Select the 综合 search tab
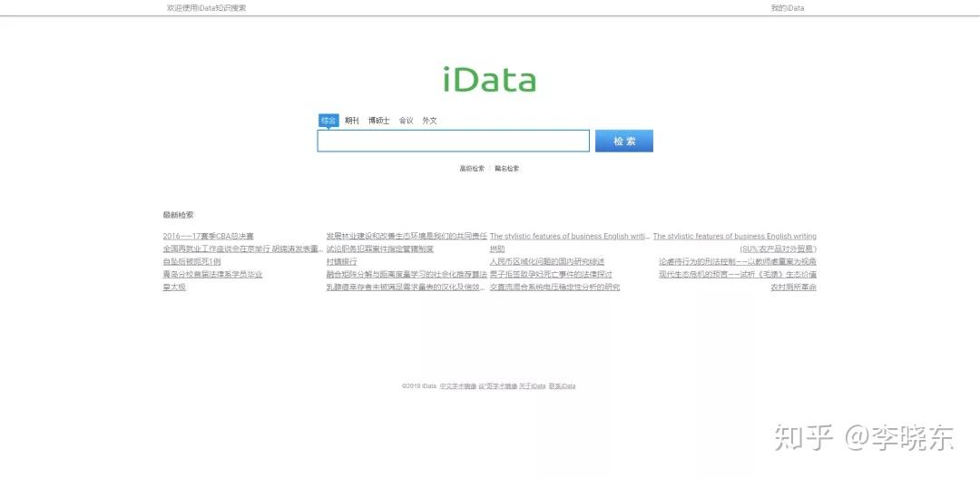This screenshot has width=980, height=478. (x=328, y=121)
